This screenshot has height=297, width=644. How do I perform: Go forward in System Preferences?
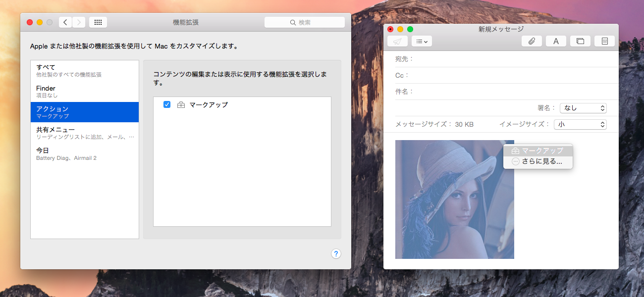tap(79, 22)
